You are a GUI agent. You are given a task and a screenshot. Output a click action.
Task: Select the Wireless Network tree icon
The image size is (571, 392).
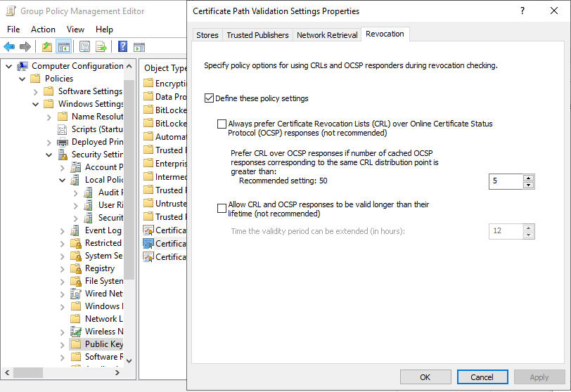point(76,332)
